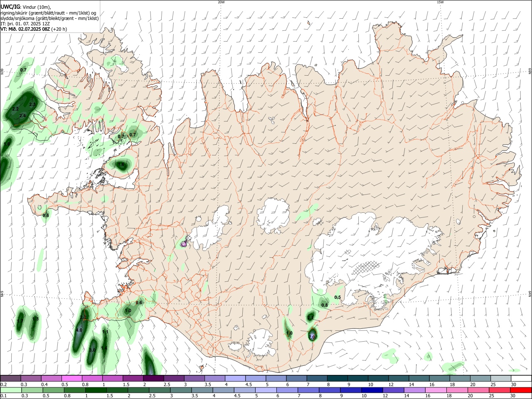Click the 2.4 precipitation value in the northwest
This screenshot has height=399, width=532.
22,115
